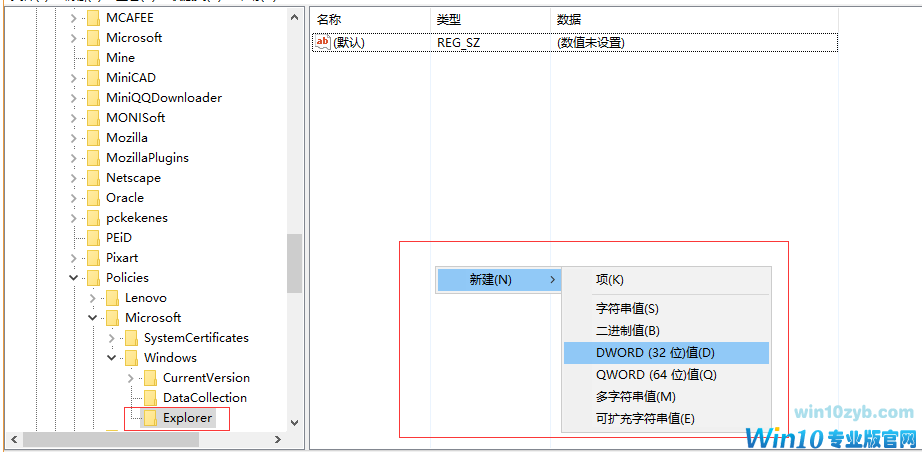Select the MiniQQDownloader registry key
922x452 pixels.
click(x=164, y=98)
